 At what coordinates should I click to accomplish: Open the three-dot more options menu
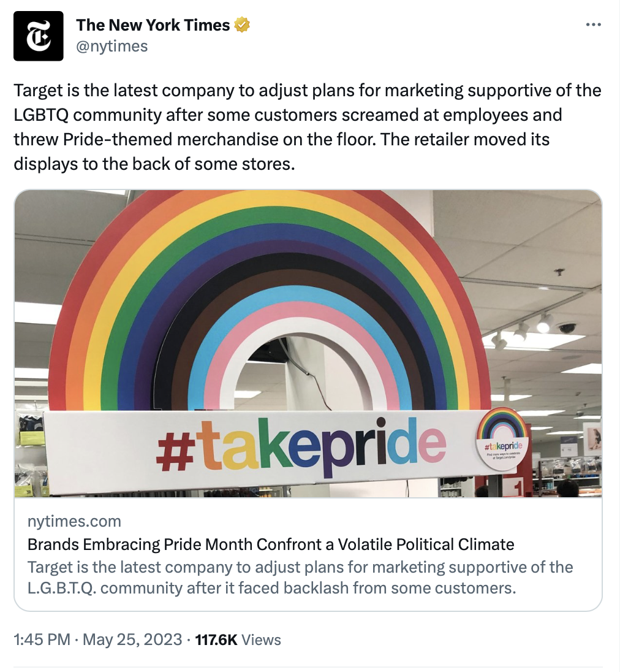click(x=594, y=25)
